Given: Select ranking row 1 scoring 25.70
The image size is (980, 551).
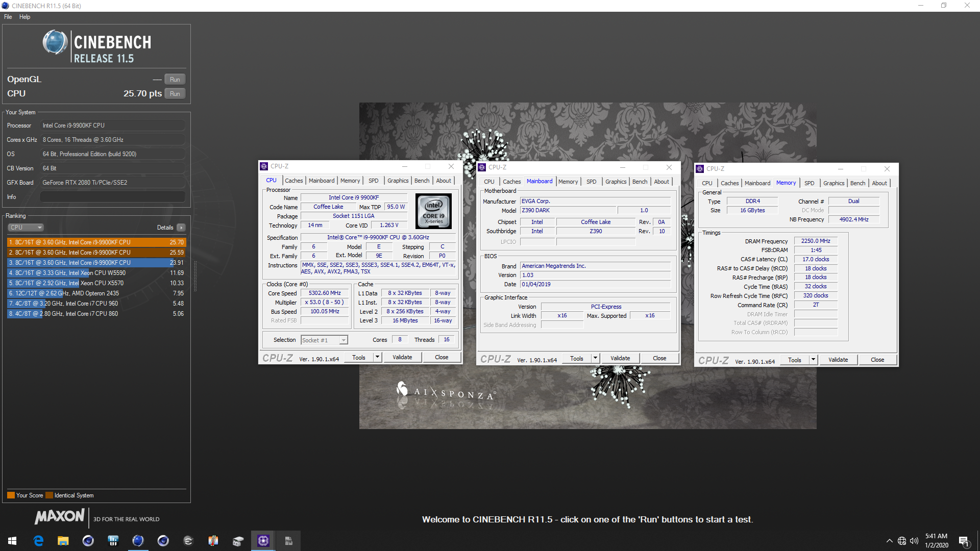Looking at the screenshot, I should point(96,242).
